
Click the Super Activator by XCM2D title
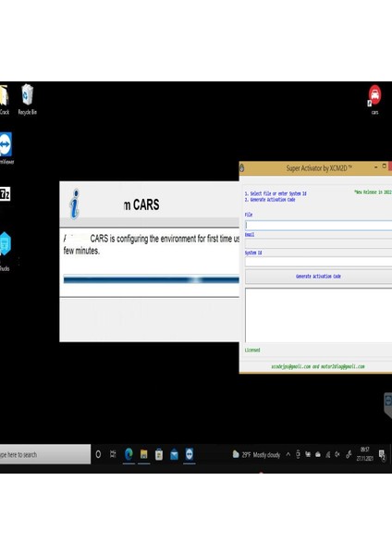tap(319, 168)
